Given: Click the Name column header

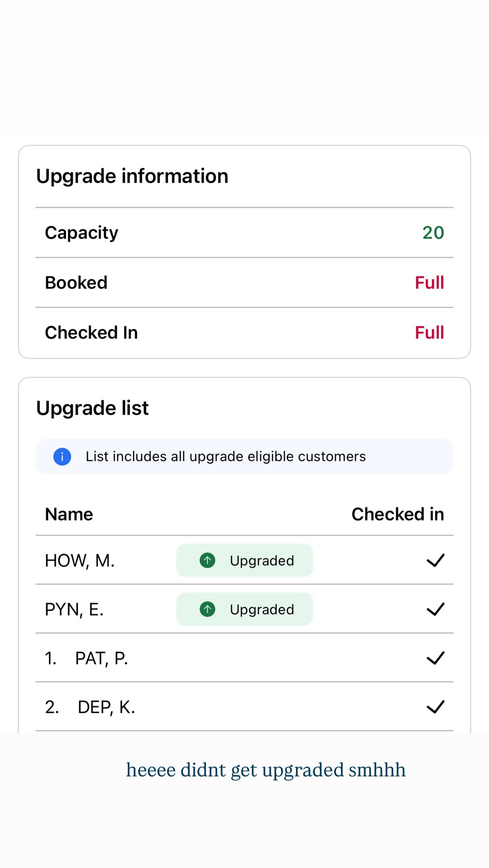Looking at the screenshot, I should pyautogui.click(x=69, y=514).
